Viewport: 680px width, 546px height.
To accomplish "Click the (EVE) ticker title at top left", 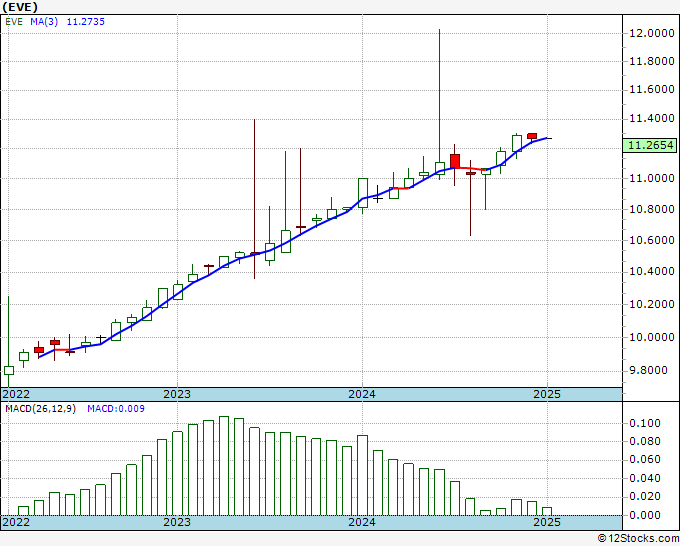I will (22, 7).
